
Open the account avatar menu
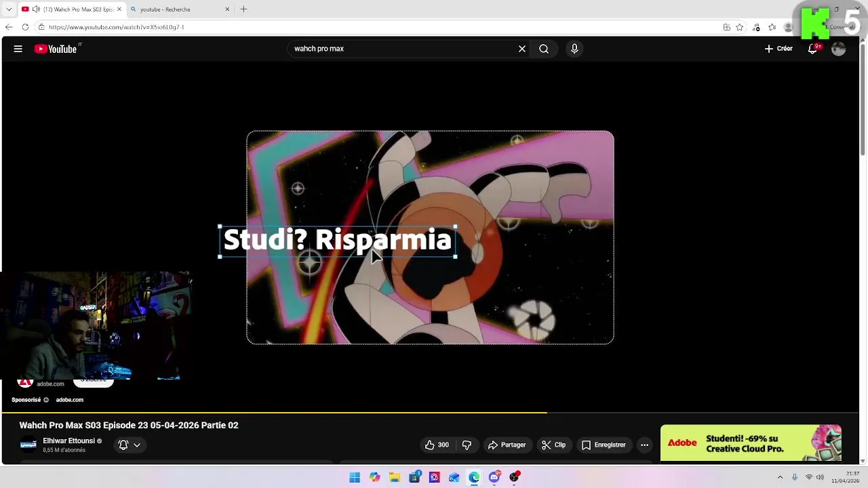(839, 49)
